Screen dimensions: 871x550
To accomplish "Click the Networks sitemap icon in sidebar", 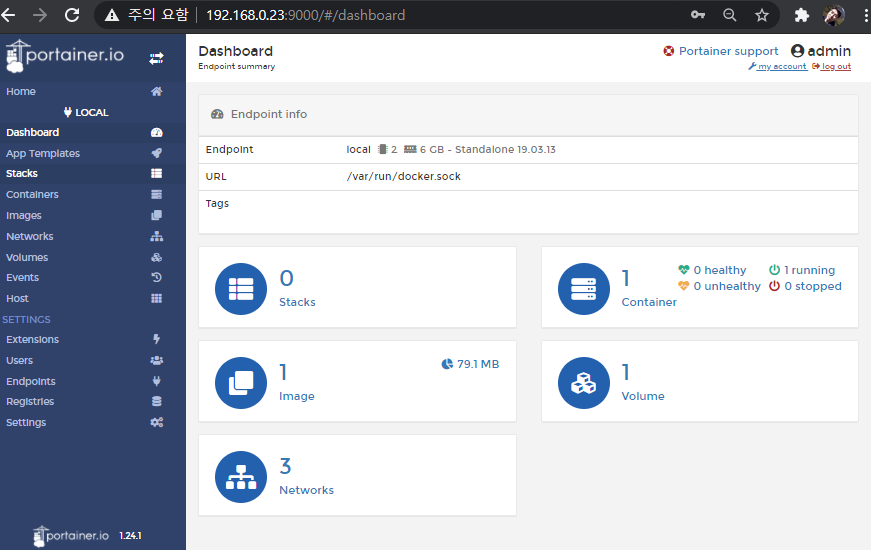I will 157,236.
